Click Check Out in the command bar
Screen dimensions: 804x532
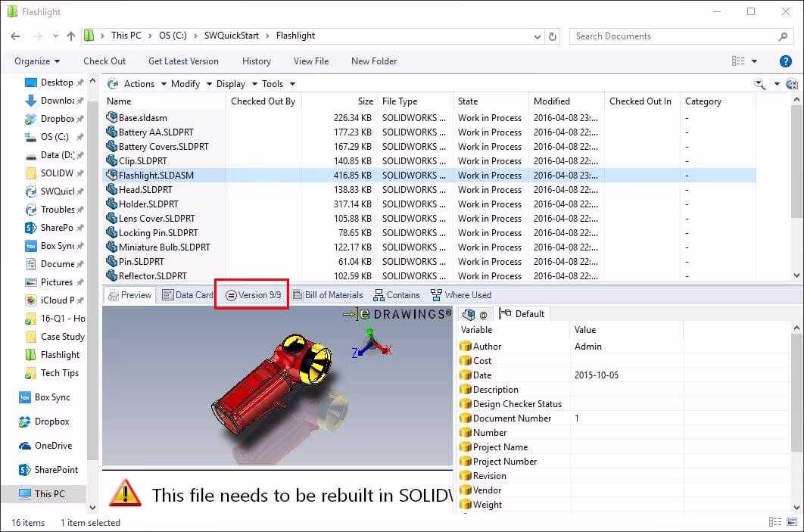104,61
